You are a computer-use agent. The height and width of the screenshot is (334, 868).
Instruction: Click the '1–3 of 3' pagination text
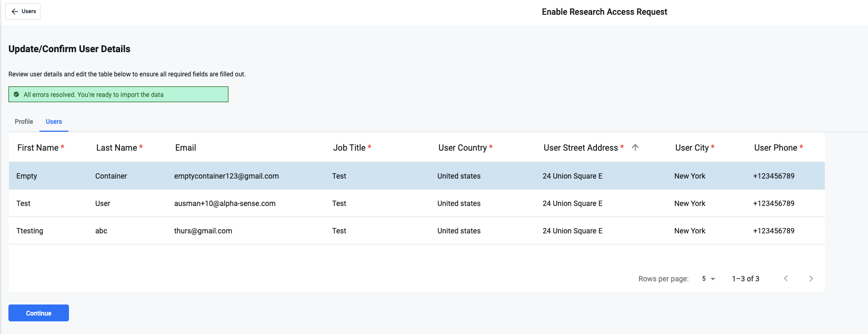[745, 279]
